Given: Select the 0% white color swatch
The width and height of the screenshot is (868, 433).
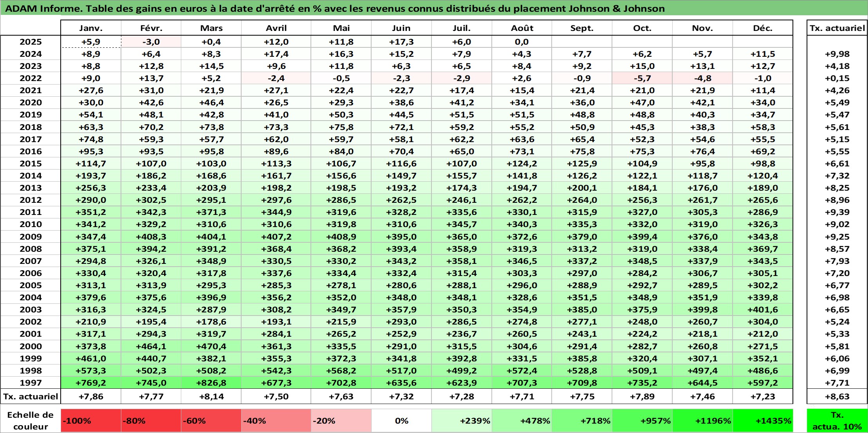Looking at the screenshot, I should coord(401,421).
